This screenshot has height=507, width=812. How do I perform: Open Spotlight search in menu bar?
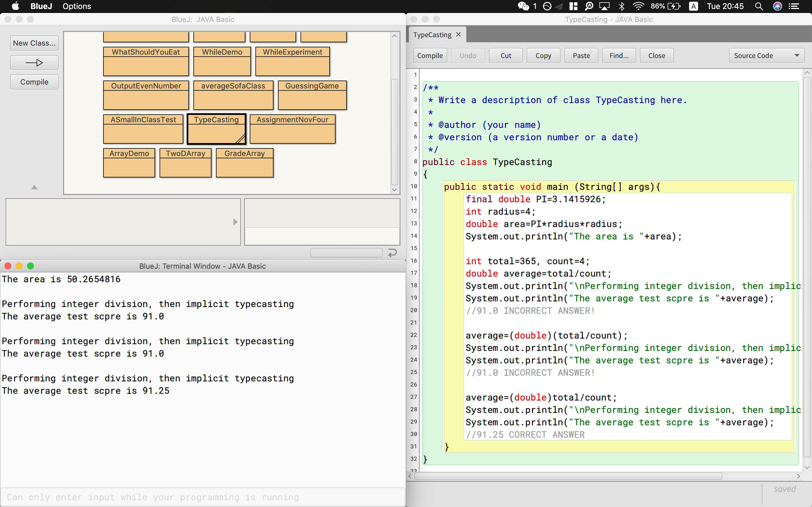pos(759,6)
